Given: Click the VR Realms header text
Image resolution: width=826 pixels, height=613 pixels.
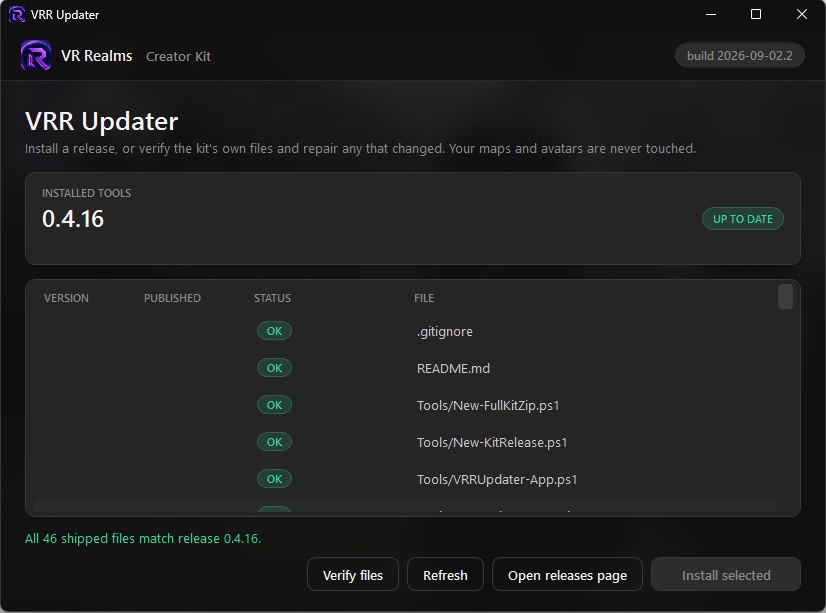Looking at the screenshot, I should coord(96,56).
